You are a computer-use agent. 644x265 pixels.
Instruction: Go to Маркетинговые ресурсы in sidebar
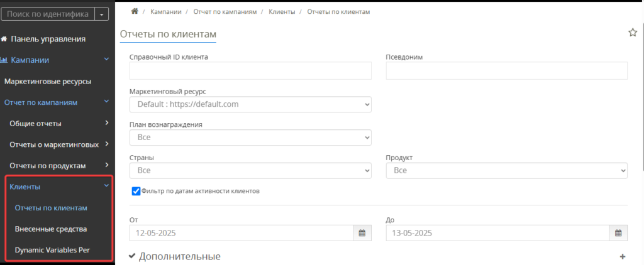[48, 81]
